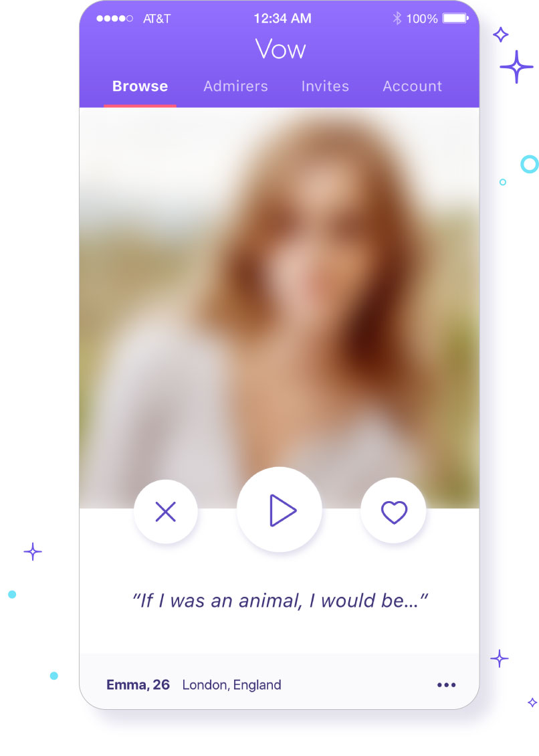Tap the Vow logo in the header
The width and height of the screenshot is (539, 756).
pyautogui.click(x=280, y=49)
